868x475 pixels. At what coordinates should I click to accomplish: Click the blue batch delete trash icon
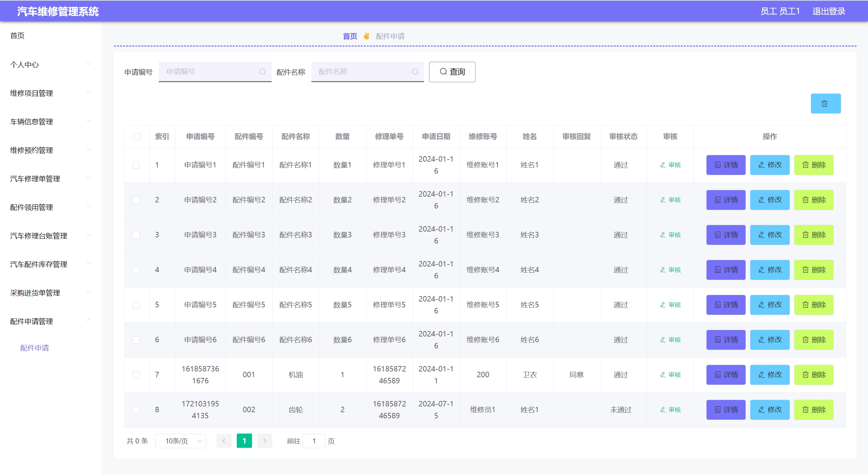pyautogui.click(x=825, y=104)
